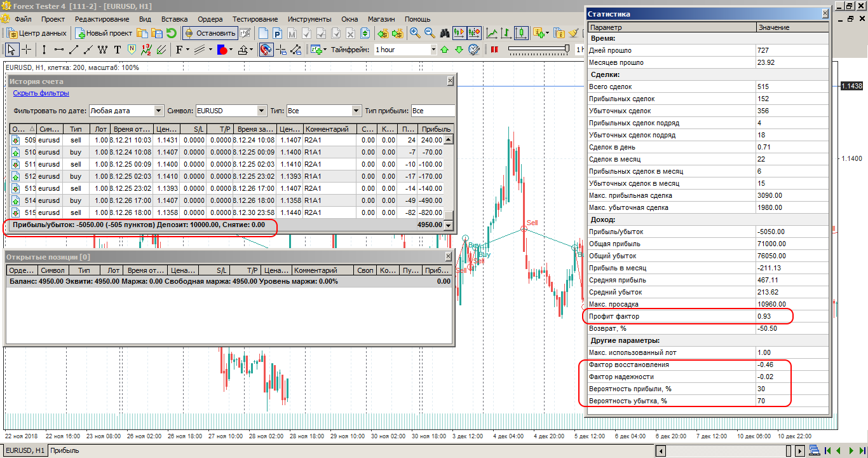Toggle magnet snap mode
This screenshot has height=458, width=868.
[x=265, y=50]
